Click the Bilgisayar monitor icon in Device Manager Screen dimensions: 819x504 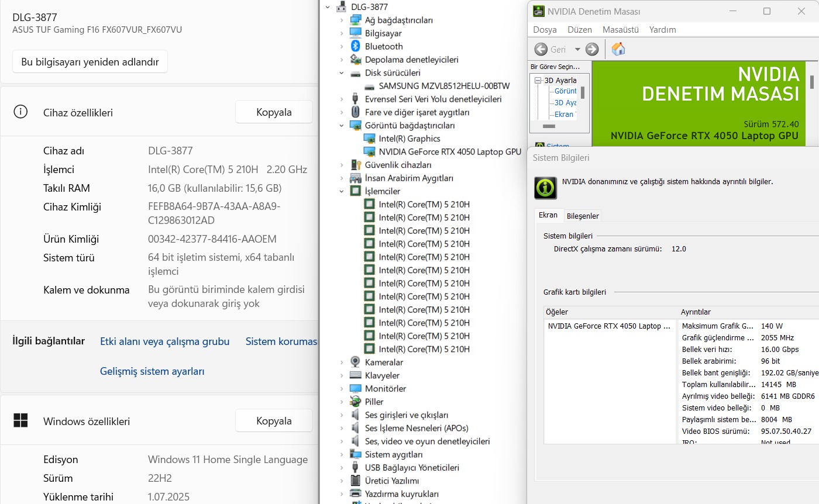point(356,33)
